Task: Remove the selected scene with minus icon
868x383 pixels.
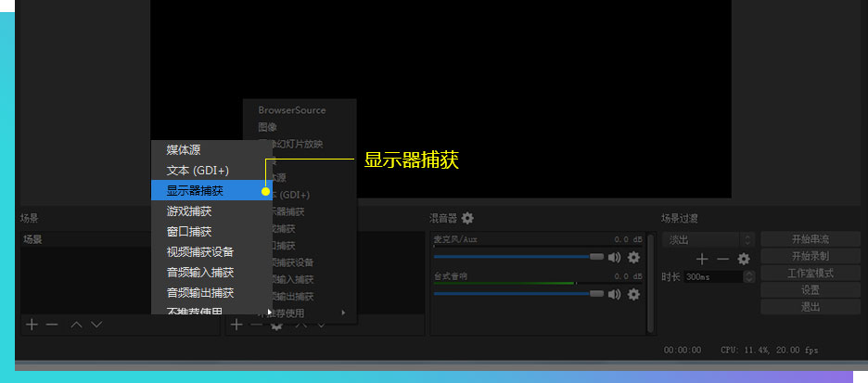Action: [52, 325]
